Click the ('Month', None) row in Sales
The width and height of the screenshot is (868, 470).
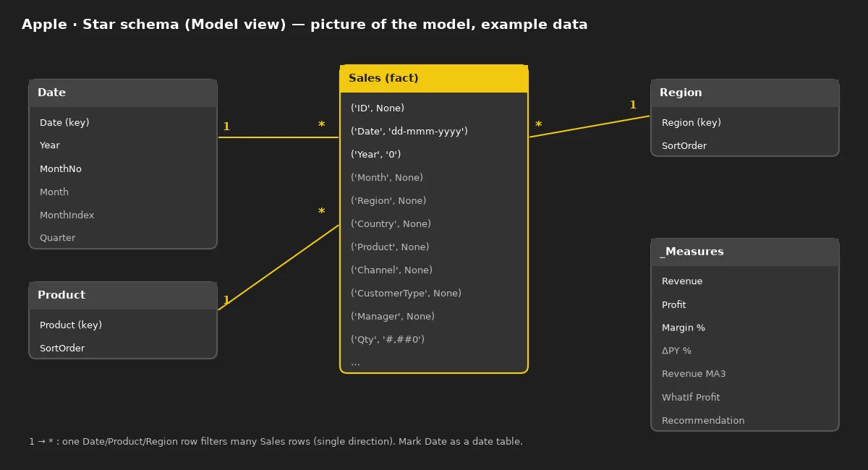387,178
